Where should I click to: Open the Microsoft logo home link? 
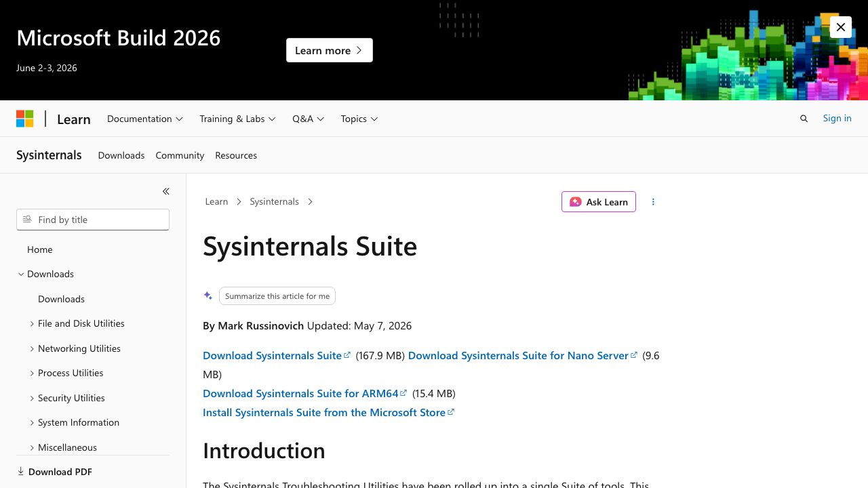coord(25,119)
